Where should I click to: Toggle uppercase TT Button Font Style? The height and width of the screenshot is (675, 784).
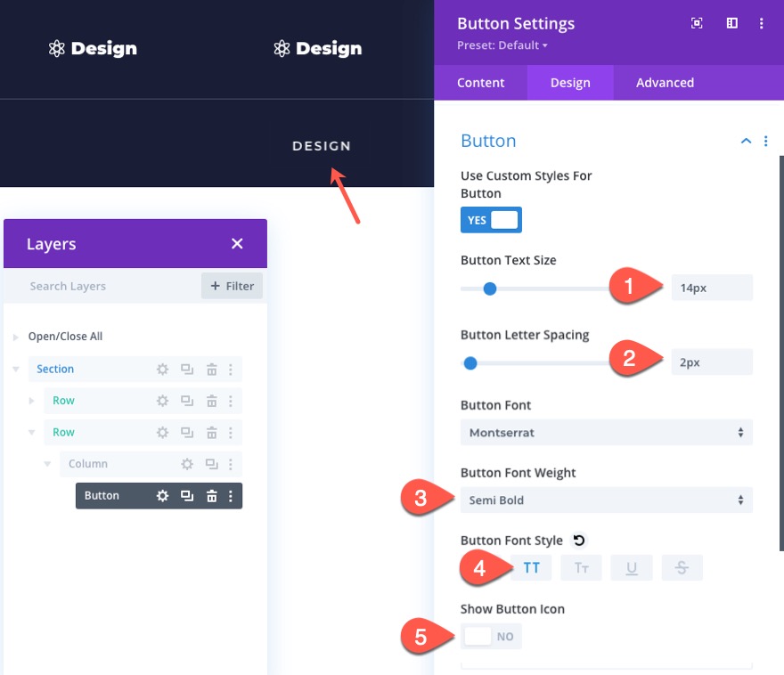[x=531, y=566]
